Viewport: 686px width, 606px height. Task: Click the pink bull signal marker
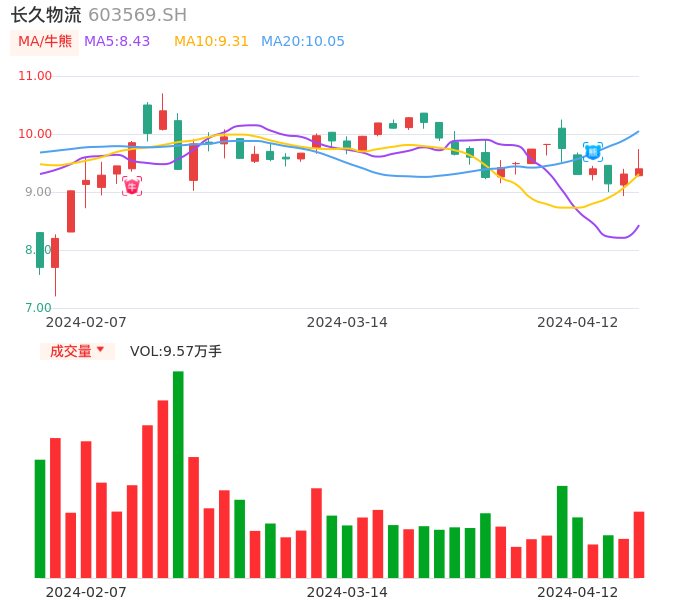tap(132, 186)
